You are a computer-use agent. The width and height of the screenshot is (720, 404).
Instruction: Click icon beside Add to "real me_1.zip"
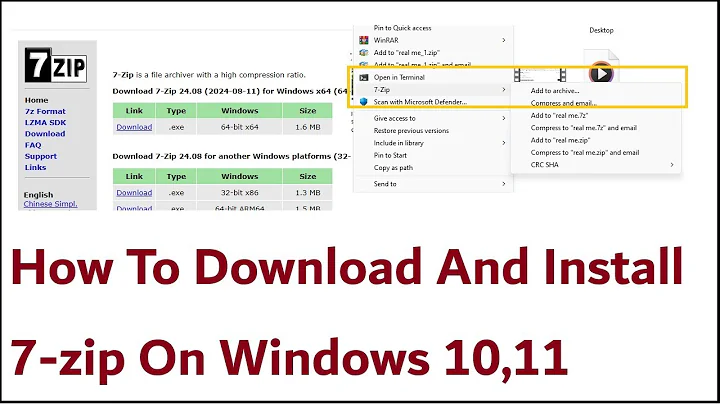pyautogui.click(x=364, y=53)
